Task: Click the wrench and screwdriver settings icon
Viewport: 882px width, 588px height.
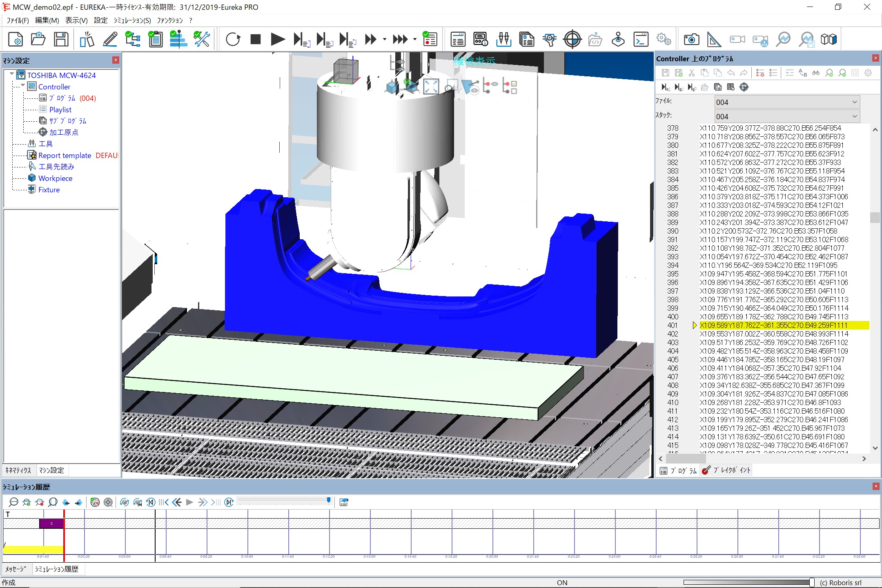Action: tap(201, 40)
